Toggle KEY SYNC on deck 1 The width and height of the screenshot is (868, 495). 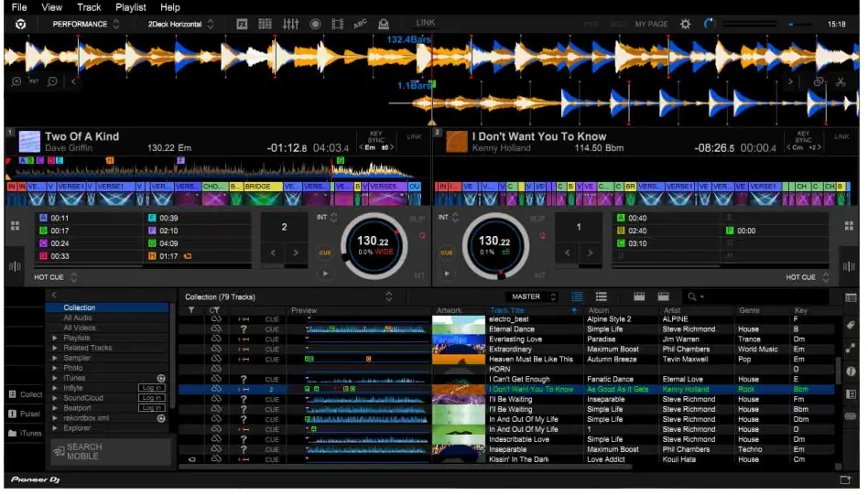click(377, 135)
